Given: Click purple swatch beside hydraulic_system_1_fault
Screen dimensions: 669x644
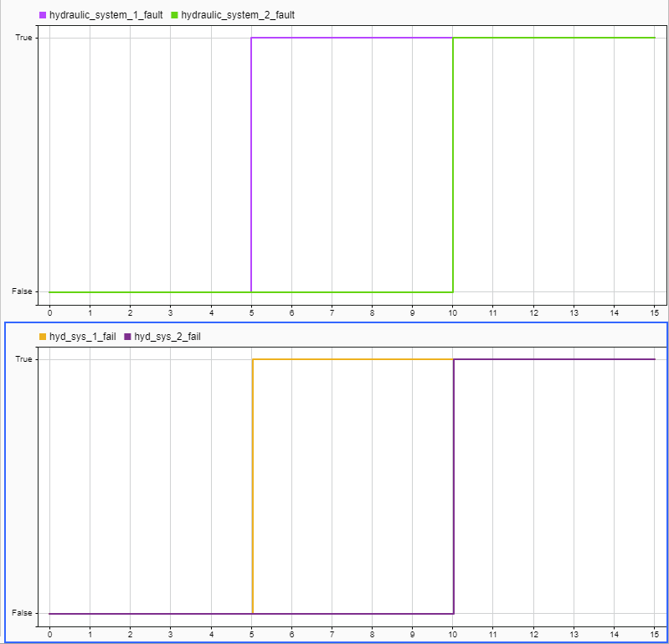Looking at the screenshot, I should pos(43,15).
